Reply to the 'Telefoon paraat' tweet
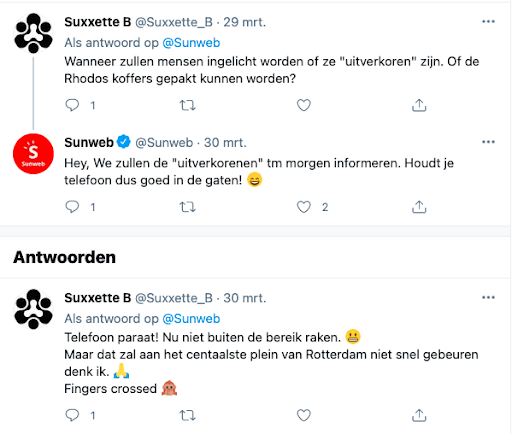This screenshot has height=434, width=512. pos(72,415)
